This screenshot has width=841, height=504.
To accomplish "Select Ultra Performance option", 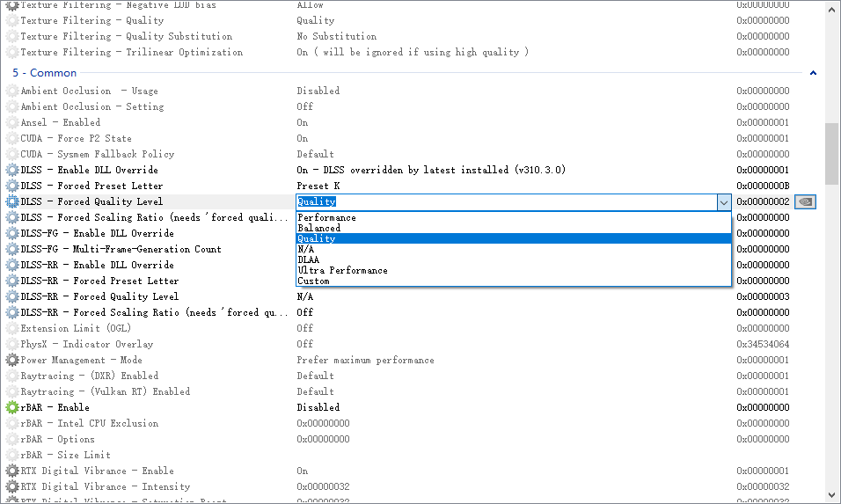I will click(342, 270).
